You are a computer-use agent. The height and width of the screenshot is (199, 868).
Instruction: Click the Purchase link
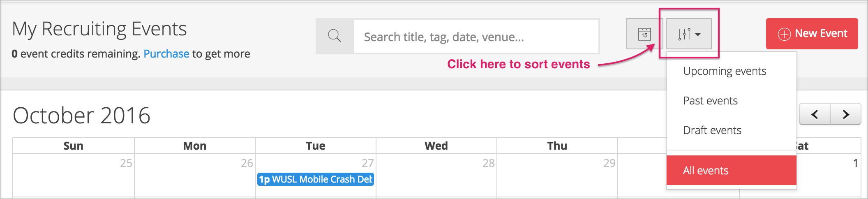click(166, 54)
